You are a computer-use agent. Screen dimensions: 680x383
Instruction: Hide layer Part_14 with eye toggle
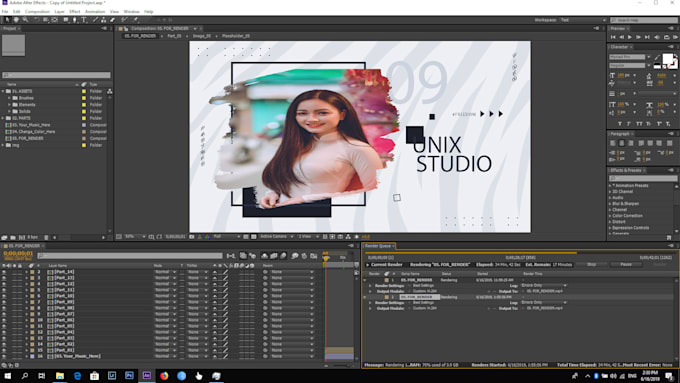point(4,272)
